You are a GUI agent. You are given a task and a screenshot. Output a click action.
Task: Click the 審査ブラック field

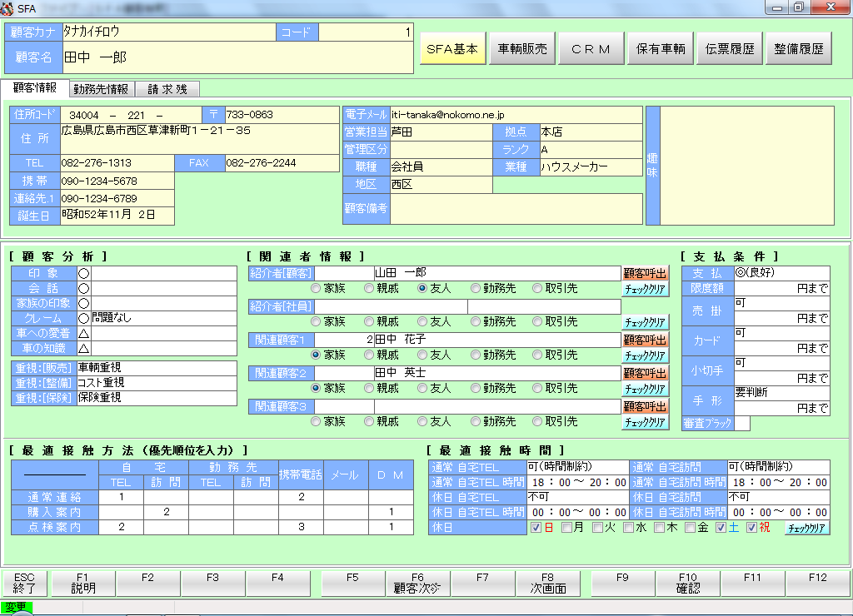pos(742,424)
